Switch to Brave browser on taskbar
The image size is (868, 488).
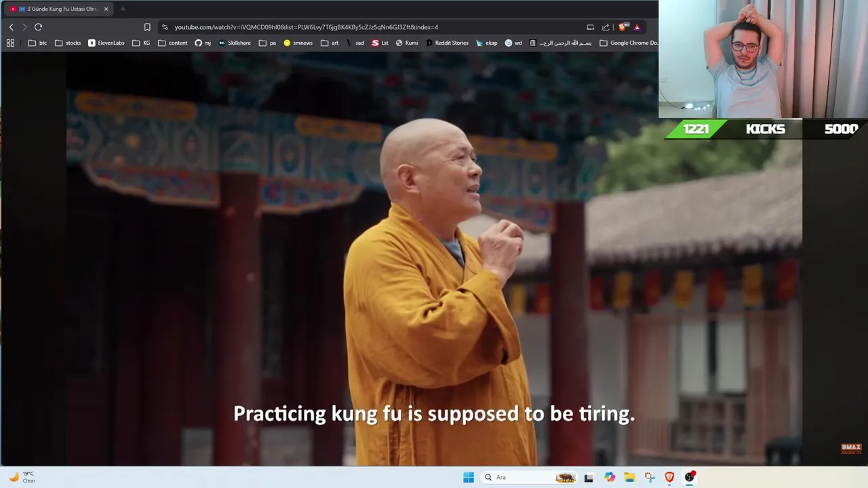[669, 477]
